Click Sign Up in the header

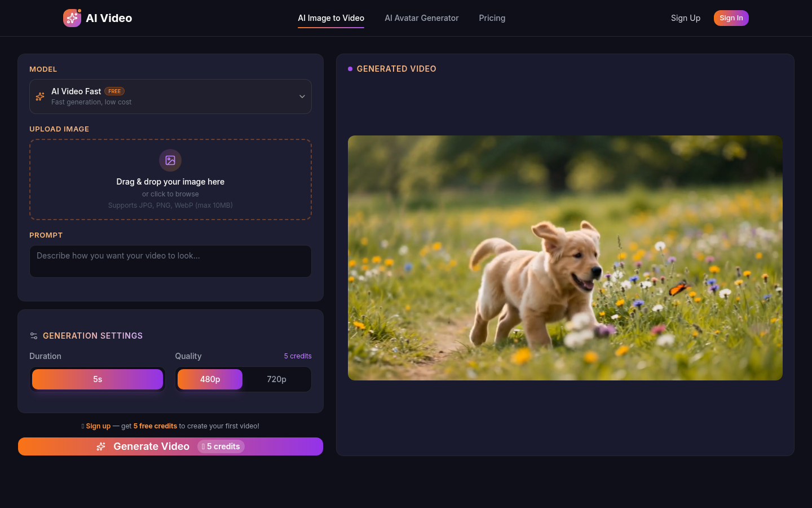(x=686, y=18)
